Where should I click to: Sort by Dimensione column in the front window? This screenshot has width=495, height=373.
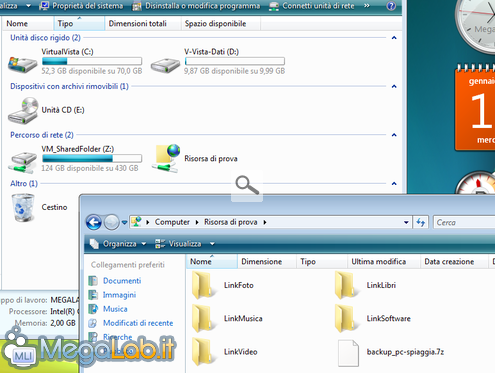(x=267, y=262)
